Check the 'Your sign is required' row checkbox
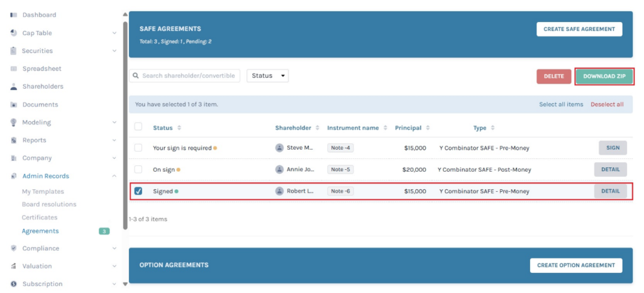 (138, 148)
